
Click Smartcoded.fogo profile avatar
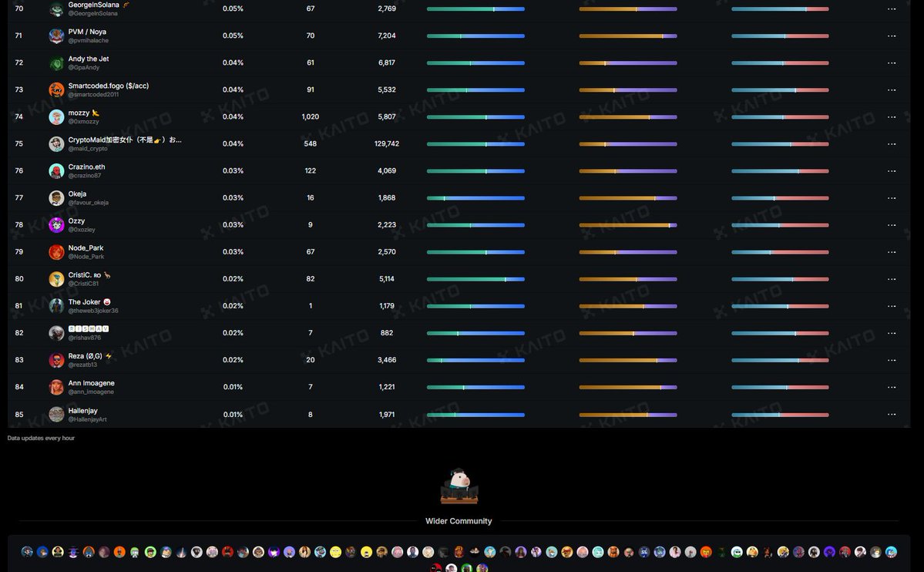click(56, 90)
